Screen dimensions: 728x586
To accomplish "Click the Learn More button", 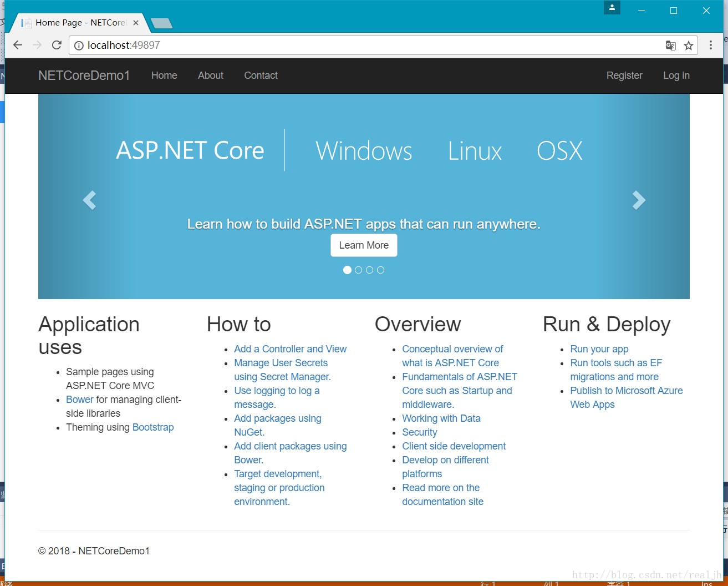I will coord(364,245).
